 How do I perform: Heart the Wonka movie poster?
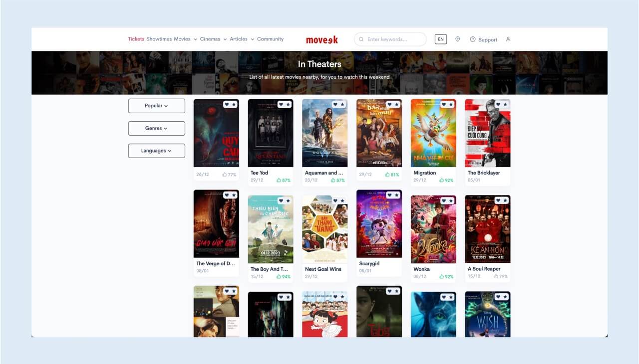coord(444,201)
